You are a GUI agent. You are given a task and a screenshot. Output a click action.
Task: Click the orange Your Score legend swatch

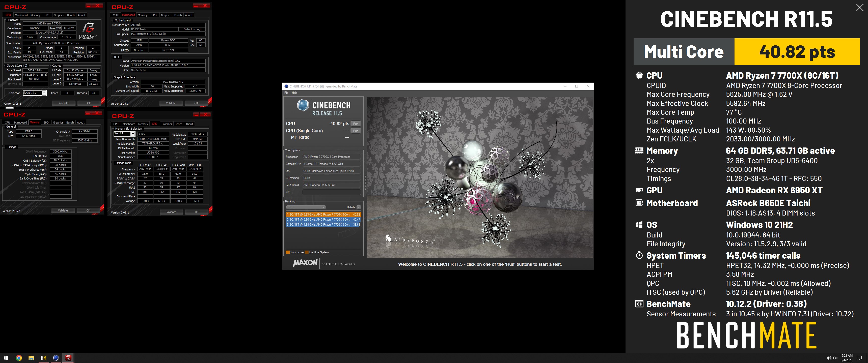pyautogui.click(x=288, y=252)
